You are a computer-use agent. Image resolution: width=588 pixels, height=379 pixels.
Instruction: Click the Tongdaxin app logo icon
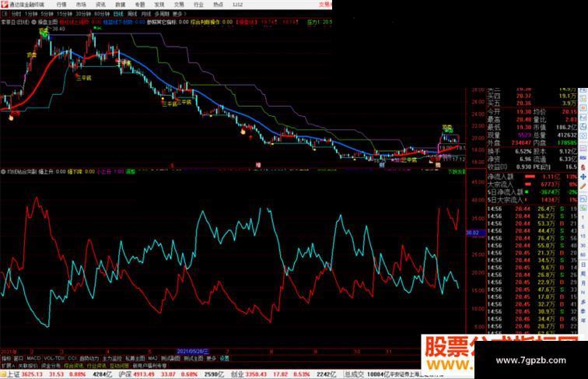click(x=4, y=5)
